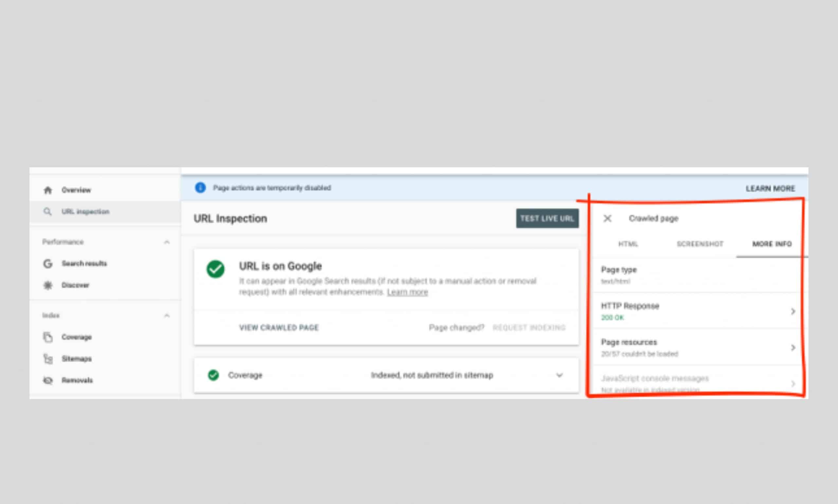Open HTTP Response details arrow
Image resolution: width=838 pixels, height=504 pixels.
pyautogui.click(x=793, y=311)
